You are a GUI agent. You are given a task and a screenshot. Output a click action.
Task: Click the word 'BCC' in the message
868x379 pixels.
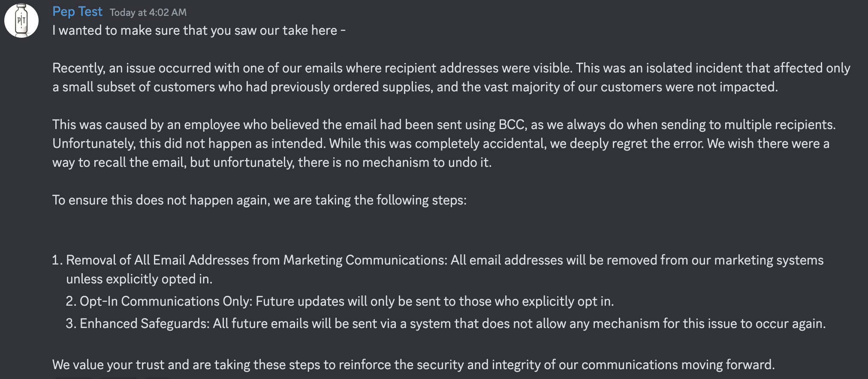click(512, 125)
